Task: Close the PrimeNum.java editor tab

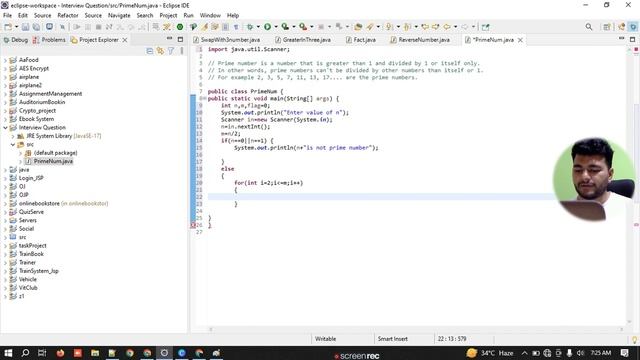Action: (520, 40)
